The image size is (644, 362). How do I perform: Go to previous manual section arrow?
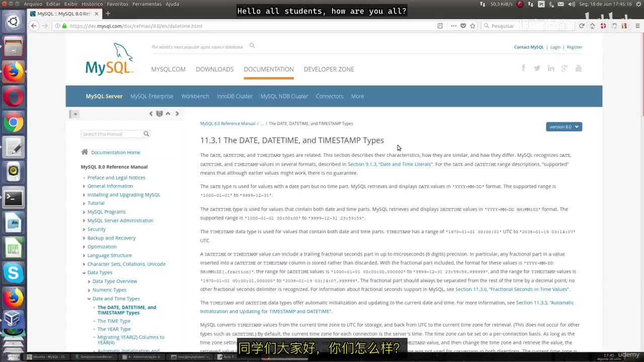[151, 114]
